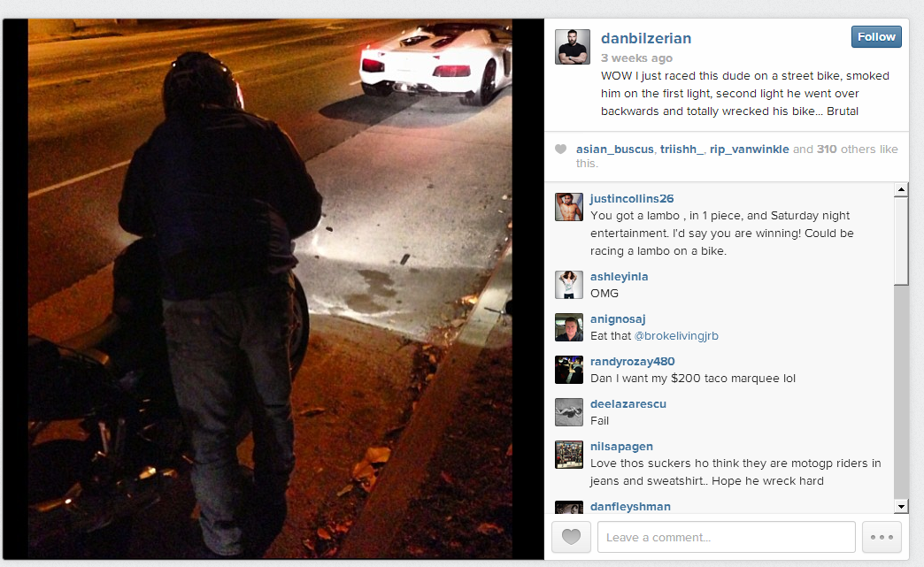Image resolution: width=924 pixels, height=567 pixels.
Task: Click randyrozay480's avatar image
Action: coord(569,369)
